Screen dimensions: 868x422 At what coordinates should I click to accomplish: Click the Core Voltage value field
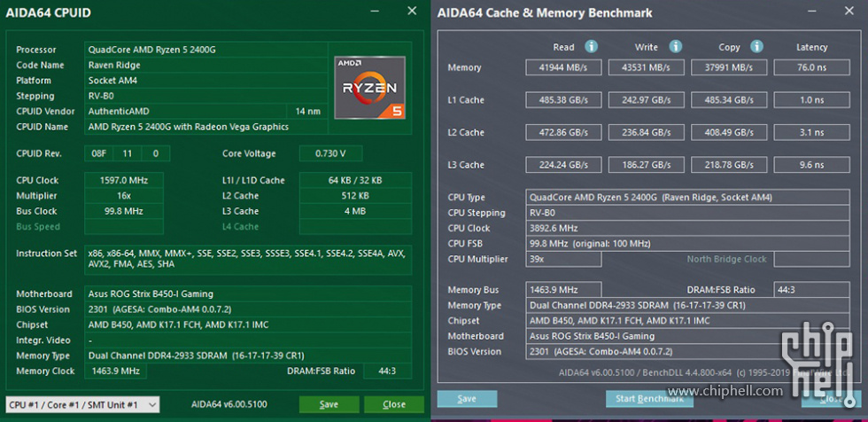330,153
